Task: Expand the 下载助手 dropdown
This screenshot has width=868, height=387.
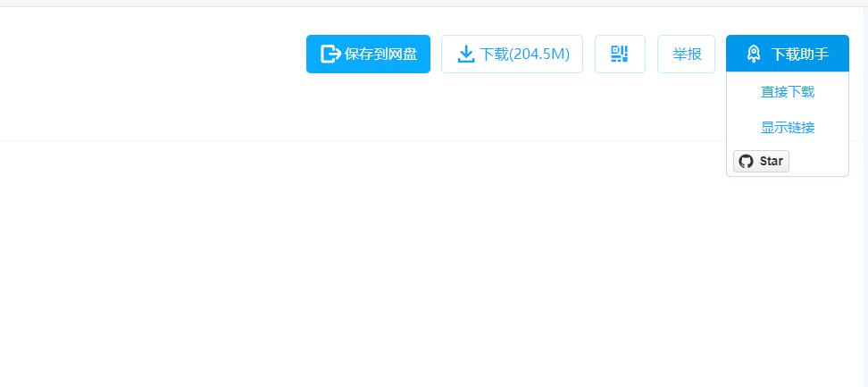Action: point(787,54)
